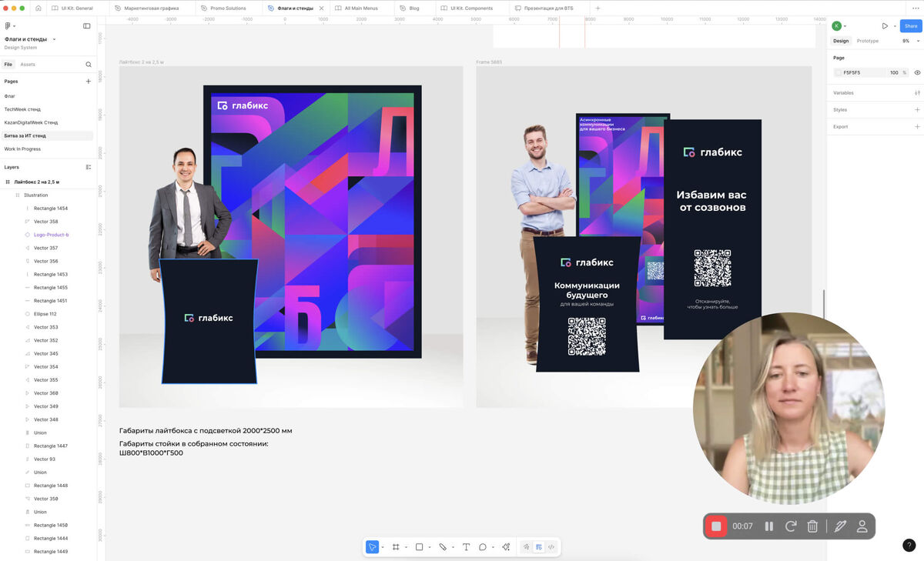Switch to the Draw mode toggle

[x=527, y=547]
